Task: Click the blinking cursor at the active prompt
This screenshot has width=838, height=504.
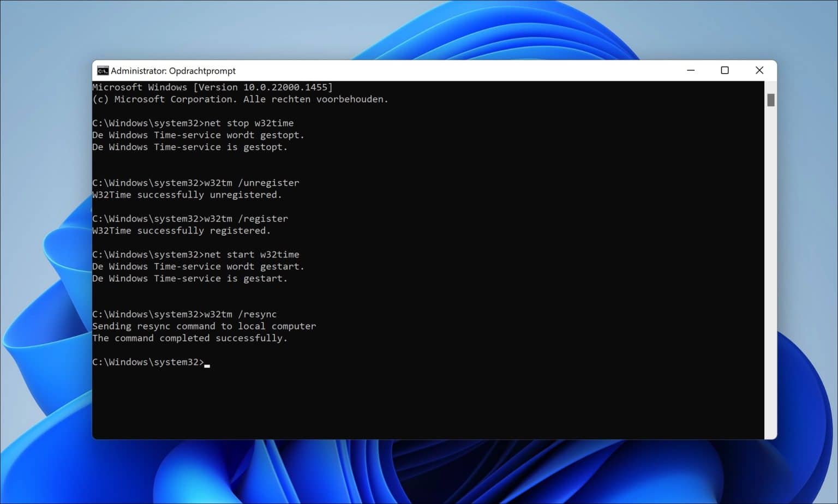Action: pos(207,364)
